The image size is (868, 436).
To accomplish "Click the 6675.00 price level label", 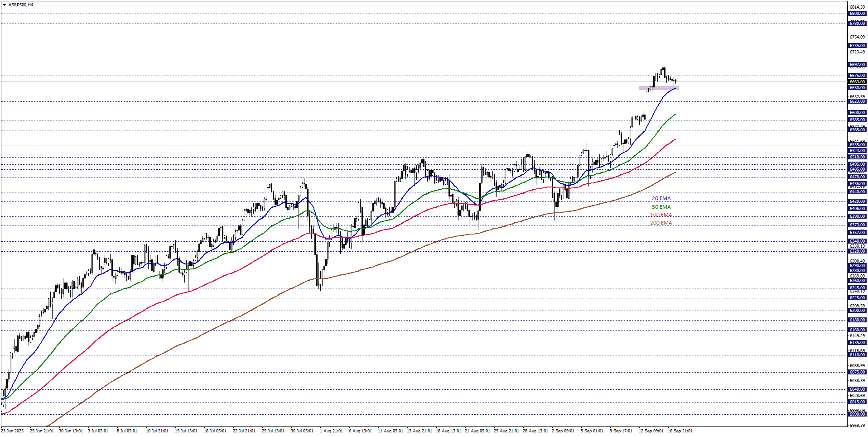I will point(857,76).
